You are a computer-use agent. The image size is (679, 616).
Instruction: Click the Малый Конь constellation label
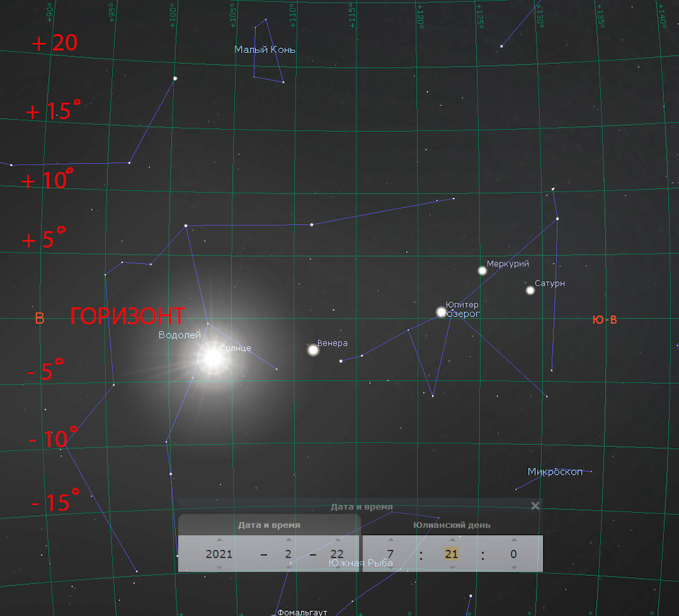265,50
